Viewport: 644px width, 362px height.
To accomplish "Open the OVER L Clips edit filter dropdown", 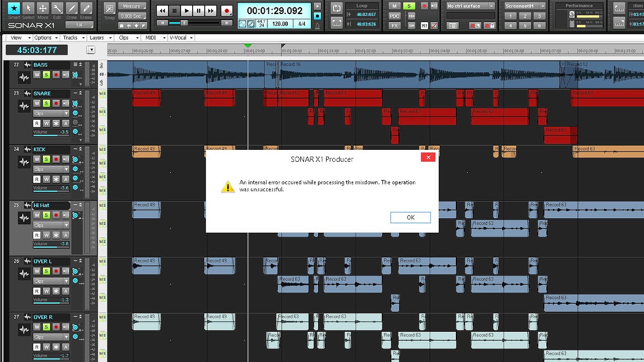I will [x=51, y=282].
